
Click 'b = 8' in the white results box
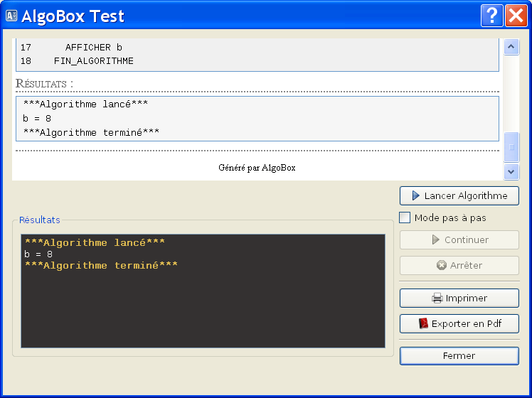[37, 118]
